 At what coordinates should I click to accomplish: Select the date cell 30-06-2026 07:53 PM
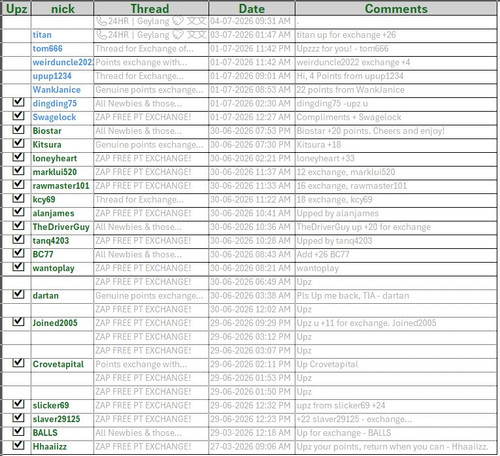pos(252,131)
